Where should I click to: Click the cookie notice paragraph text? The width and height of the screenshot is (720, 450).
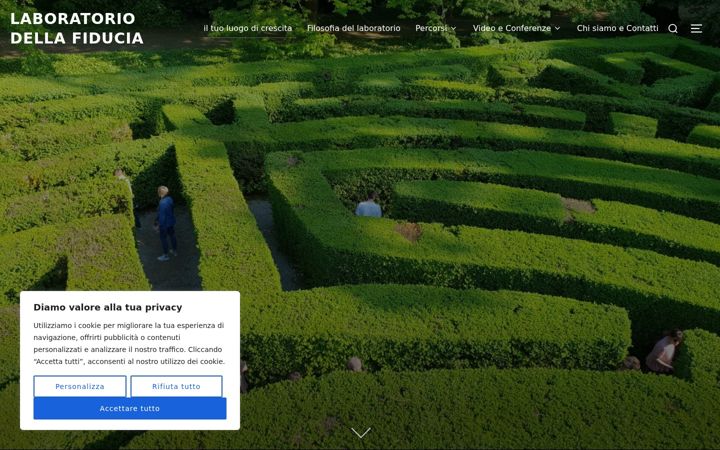point(129,343)
